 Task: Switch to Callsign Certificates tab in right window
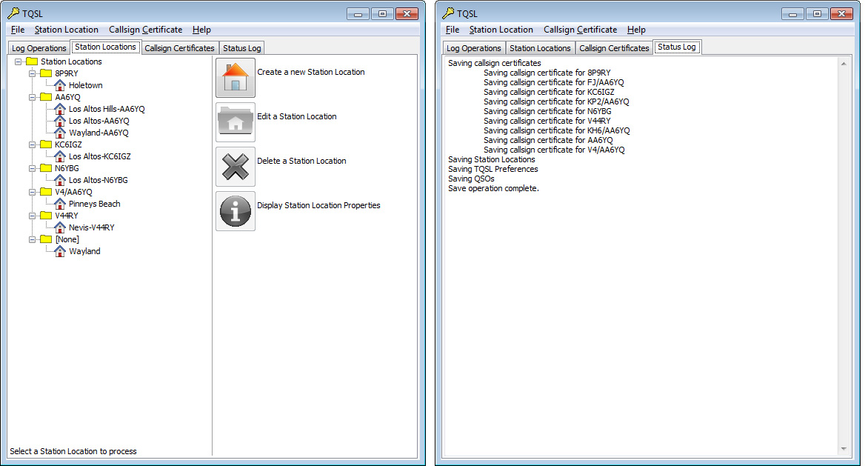coord(614,48)
